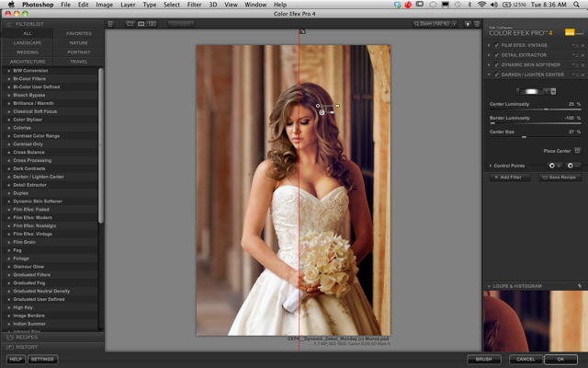Star B/W Conversion as favorite

tap(8, 71)
